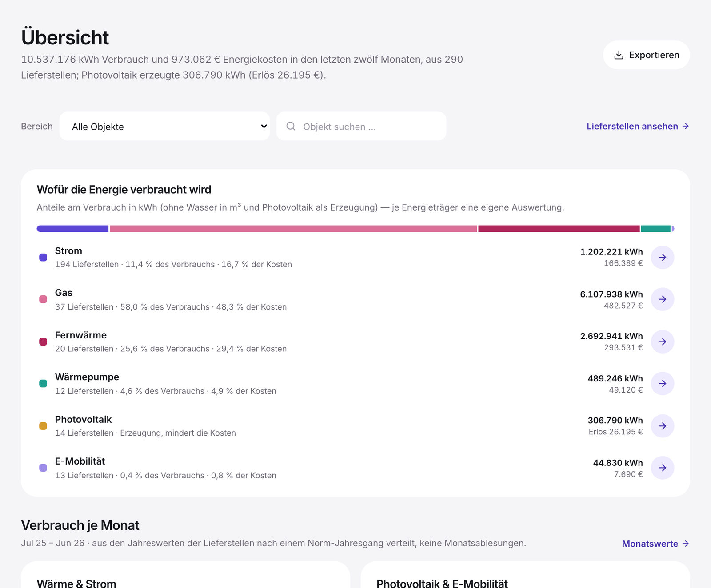
Task: Click the 'Wärme & Strom' card title
Action: 76,584
